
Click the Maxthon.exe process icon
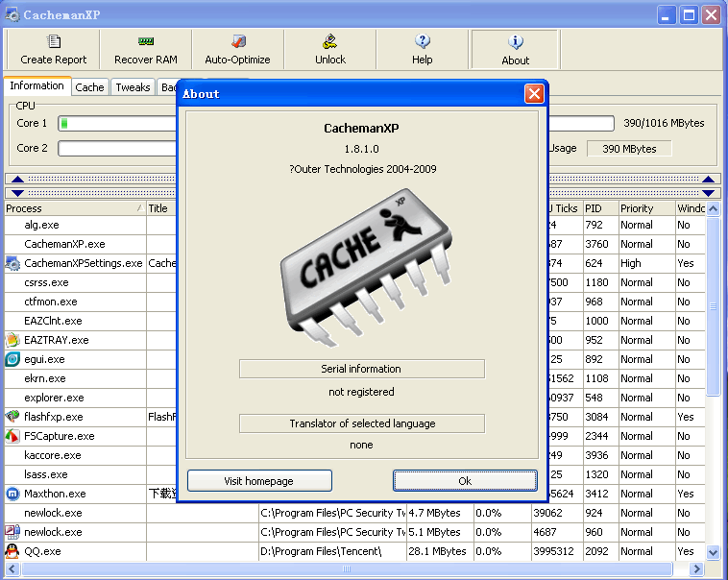(12, 494)
